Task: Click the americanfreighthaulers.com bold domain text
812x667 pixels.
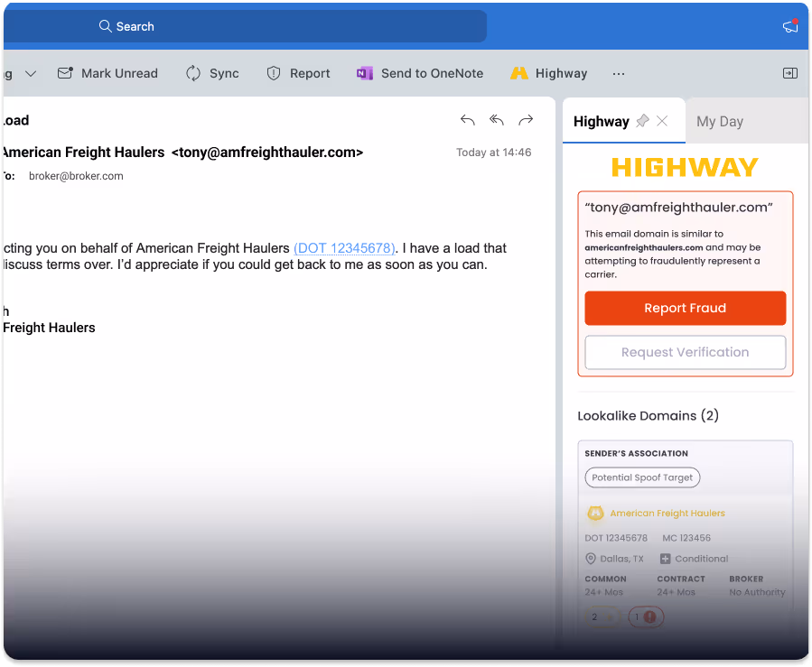Action: (x=644, y=248)
